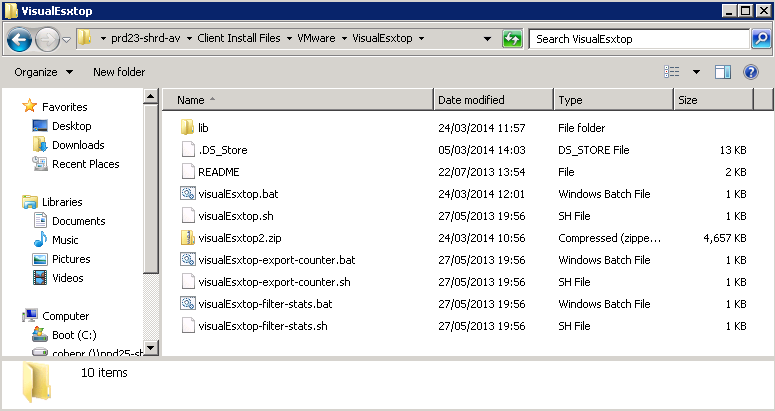This screenshot has height=411, width=775.
Task: Click the 13 KB size cell
Action: point(733,150)
